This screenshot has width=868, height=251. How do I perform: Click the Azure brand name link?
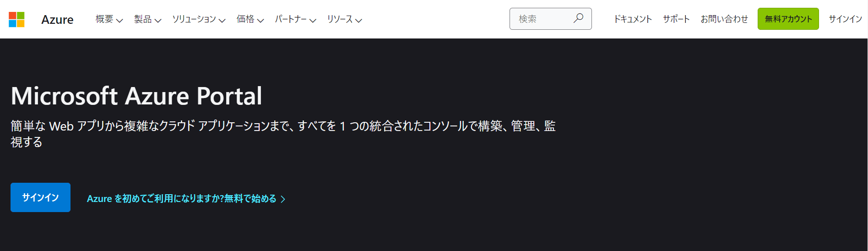pos(57,19)
